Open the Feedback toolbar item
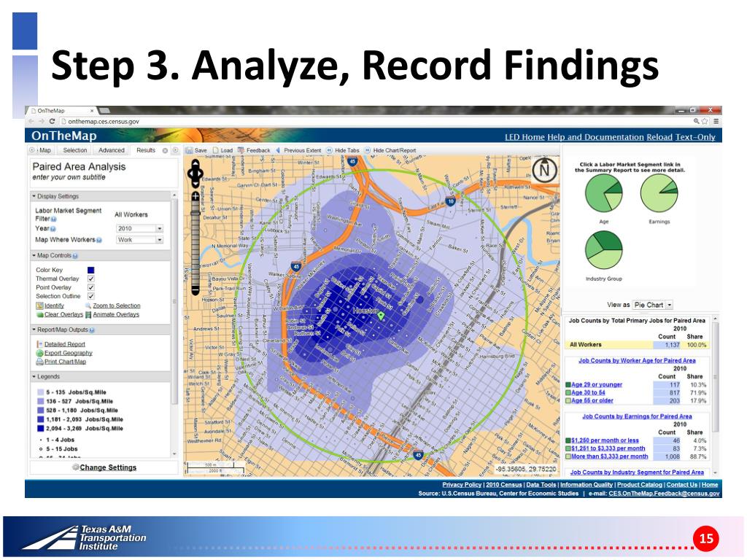Screen dimensions: 747x560 254,150
